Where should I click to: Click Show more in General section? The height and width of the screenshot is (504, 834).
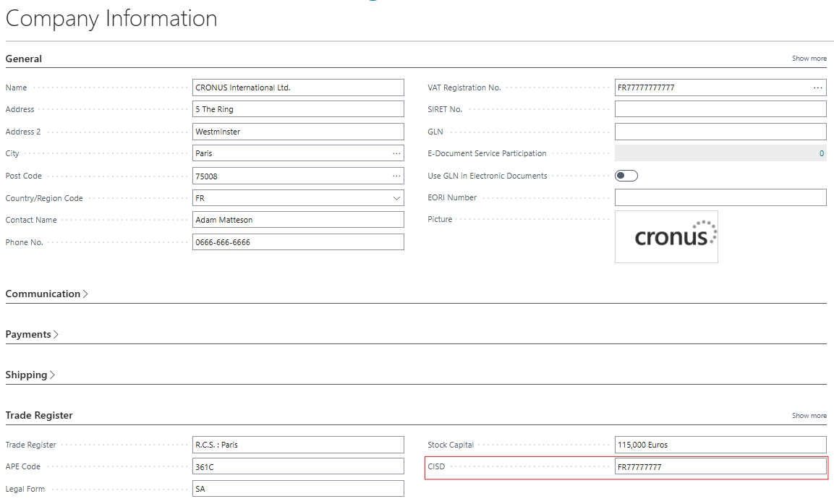point(809,59)
